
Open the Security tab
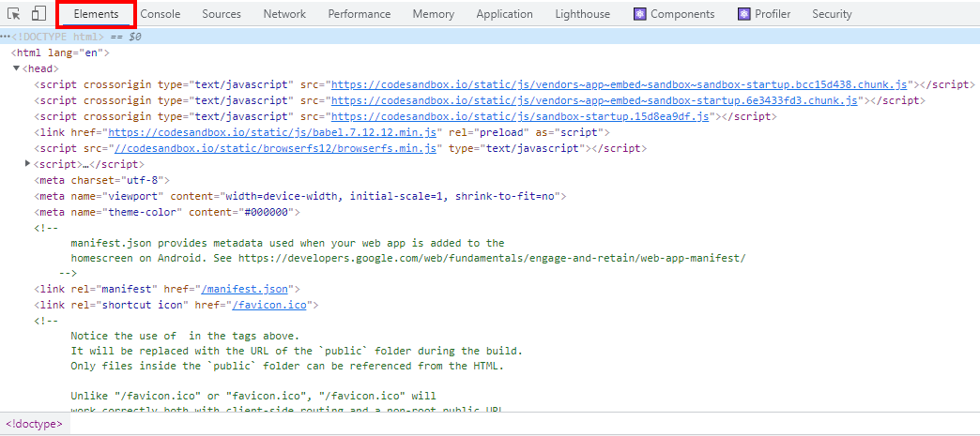pyautogui.click(x=832, y=14)
